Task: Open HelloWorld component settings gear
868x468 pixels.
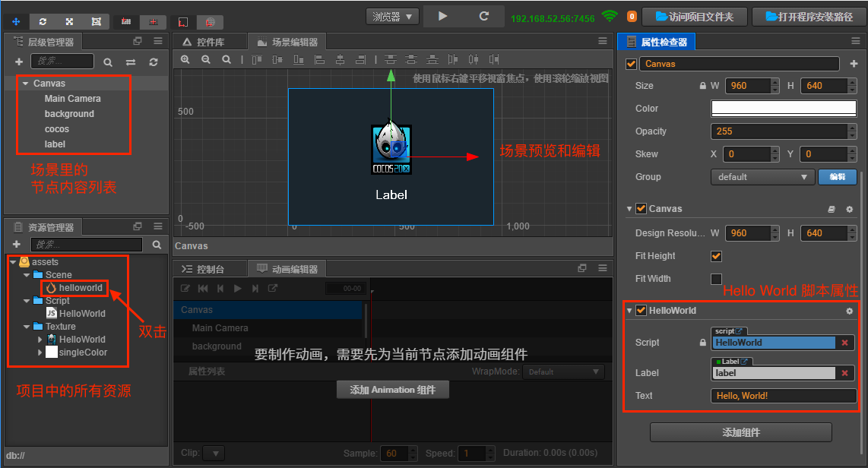Action: 849,311
